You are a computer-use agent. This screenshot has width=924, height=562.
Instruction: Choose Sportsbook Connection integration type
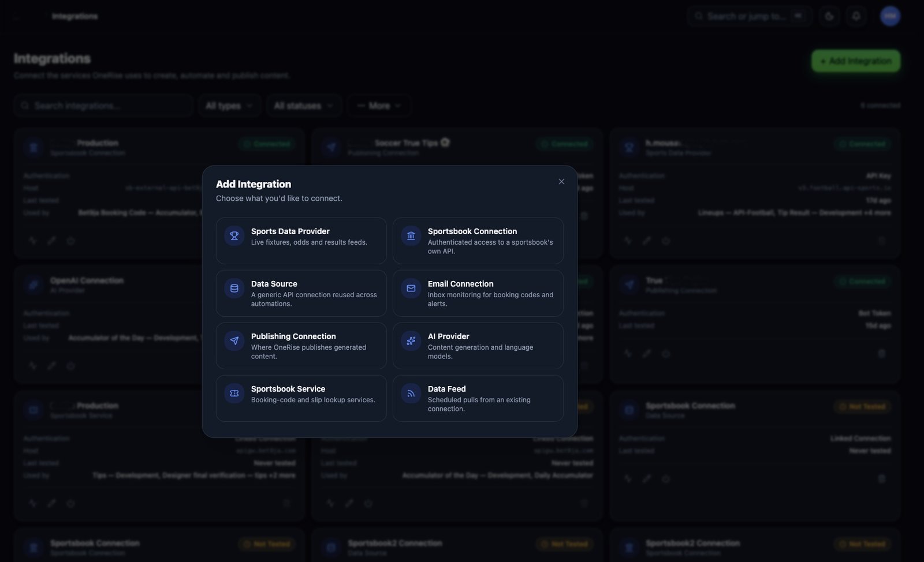pos(478,241)
